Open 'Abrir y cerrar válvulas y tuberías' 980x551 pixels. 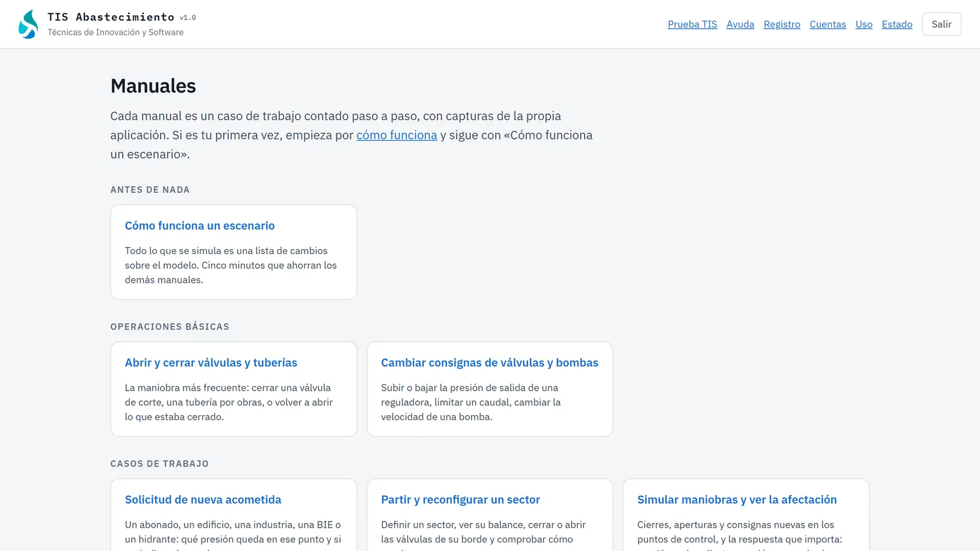211,363
